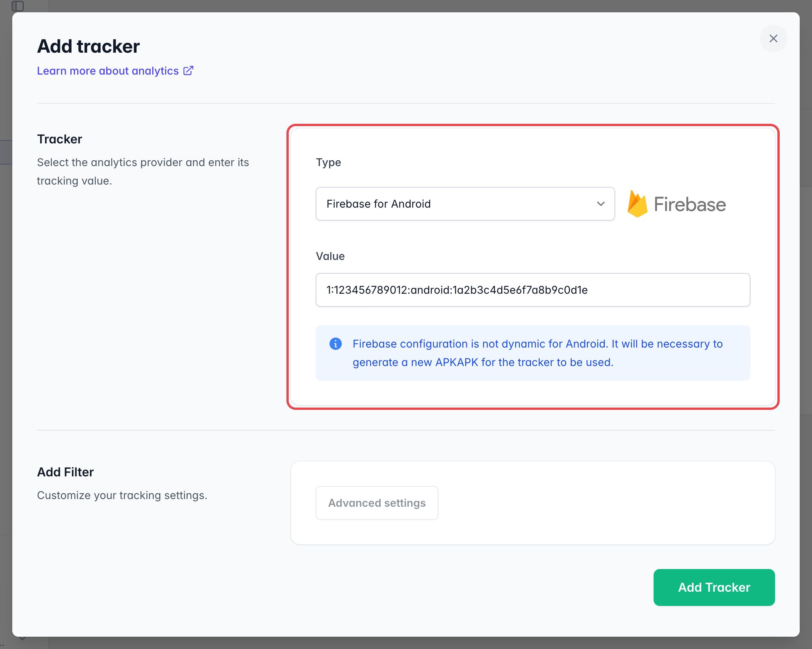Click the Value field label
The height and width of the screenshot is (649, 812).
point(330,256)
